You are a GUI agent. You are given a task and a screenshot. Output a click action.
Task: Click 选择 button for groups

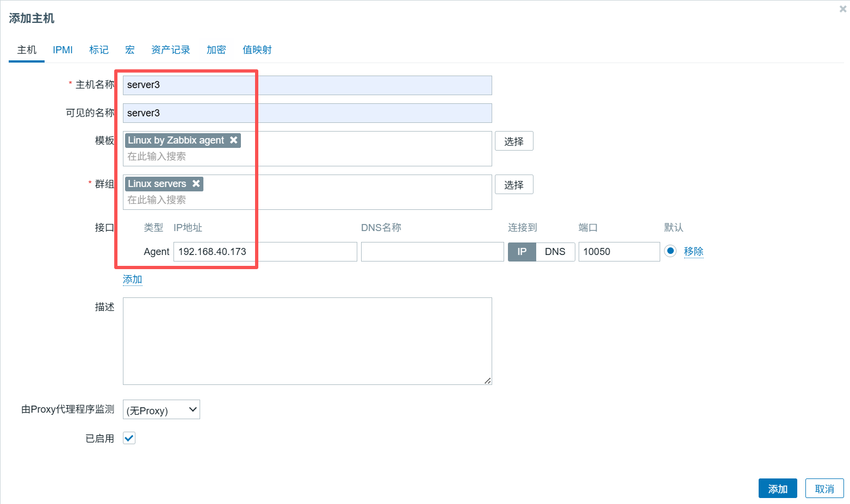coord(514,185)
